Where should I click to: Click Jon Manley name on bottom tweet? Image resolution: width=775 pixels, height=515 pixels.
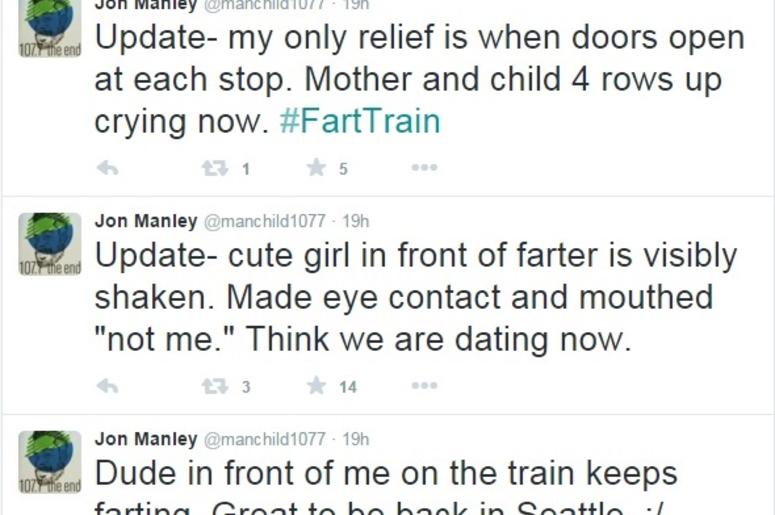146,439
